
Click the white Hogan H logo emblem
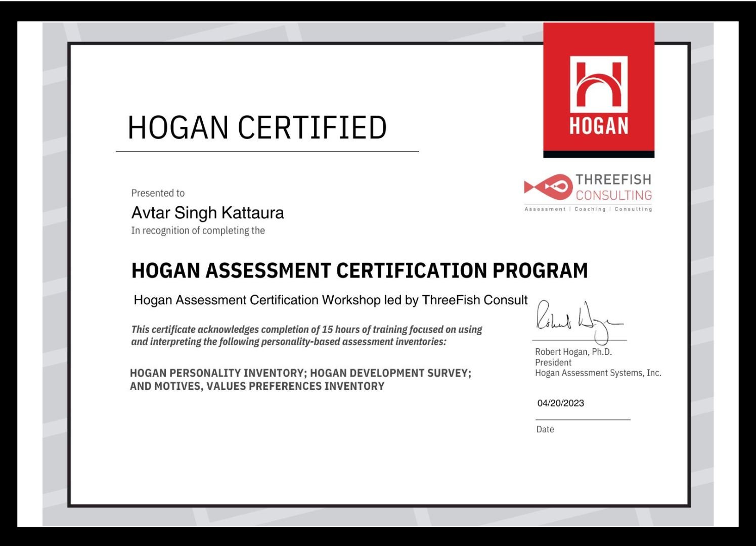(x=599, y=84)
